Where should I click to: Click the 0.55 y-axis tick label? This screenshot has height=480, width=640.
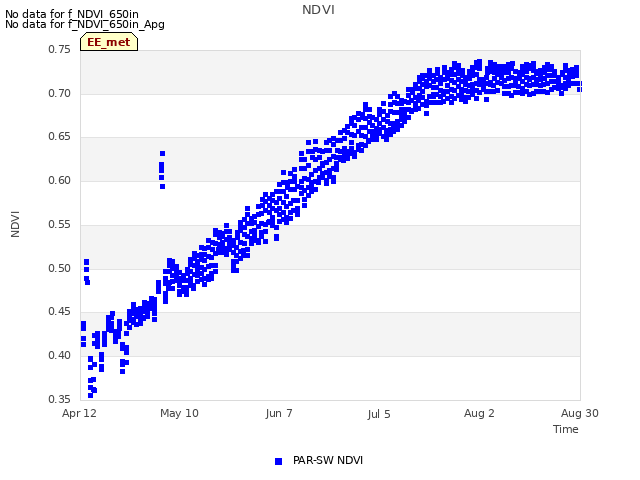click(x=59, y=224)
